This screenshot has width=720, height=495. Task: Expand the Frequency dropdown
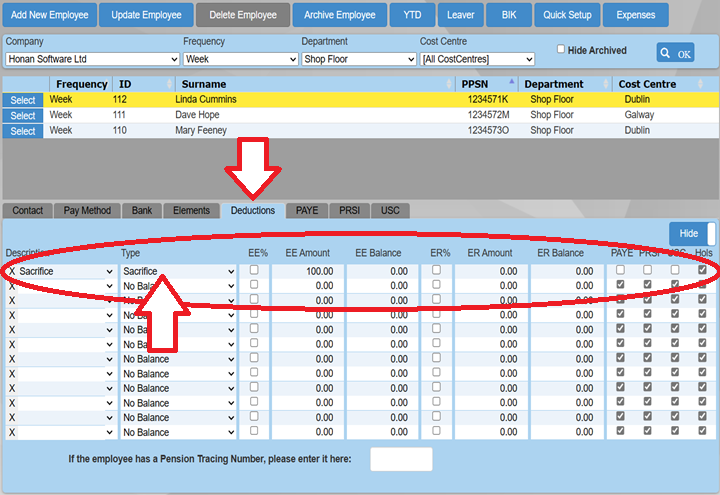(240, 60)
